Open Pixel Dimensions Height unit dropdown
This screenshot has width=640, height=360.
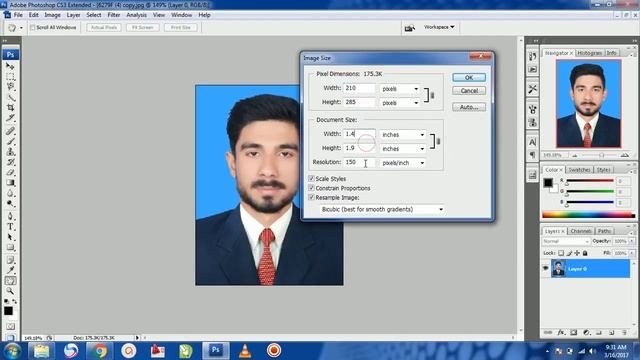[400, 103]
